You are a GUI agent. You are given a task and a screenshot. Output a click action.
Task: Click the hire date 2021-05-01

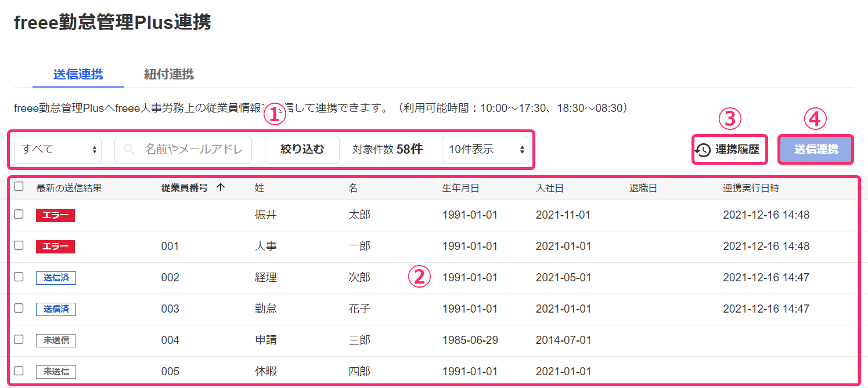pyautogui.click(x=563, y=278)
